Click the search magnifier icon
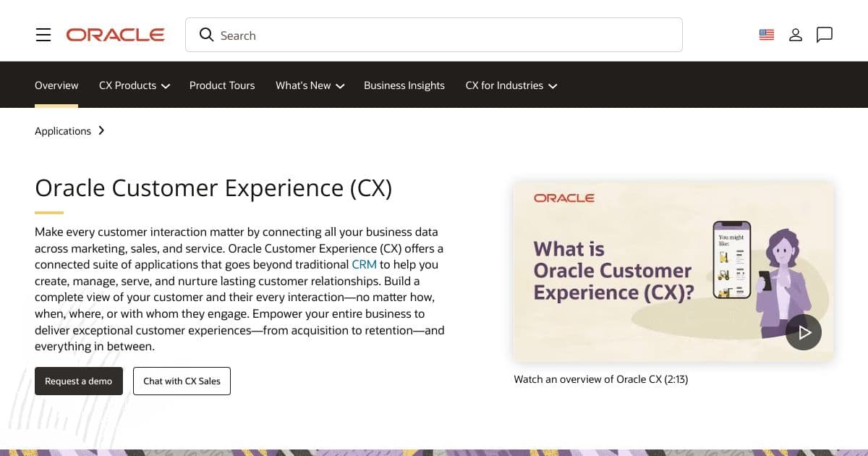The height and width of the screenshot is (456, 868). pyautogui.click(x=207, y=35)
